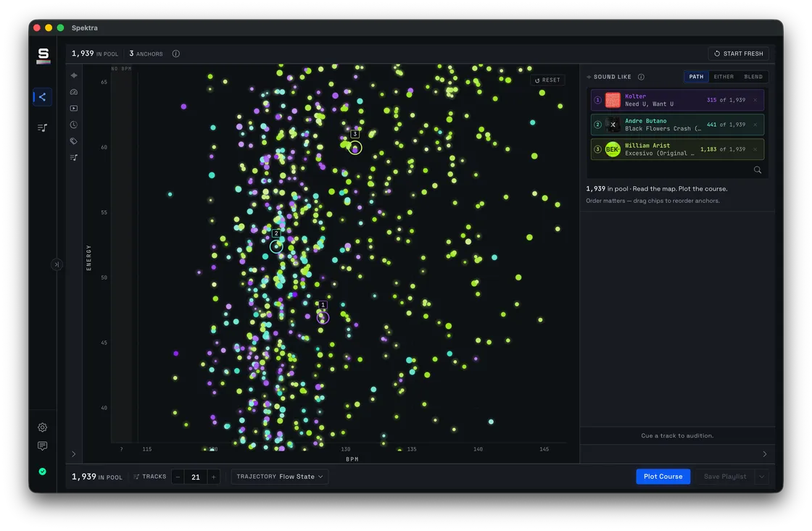
Task: Select the tag filter icon
Action: coord(74,141)
